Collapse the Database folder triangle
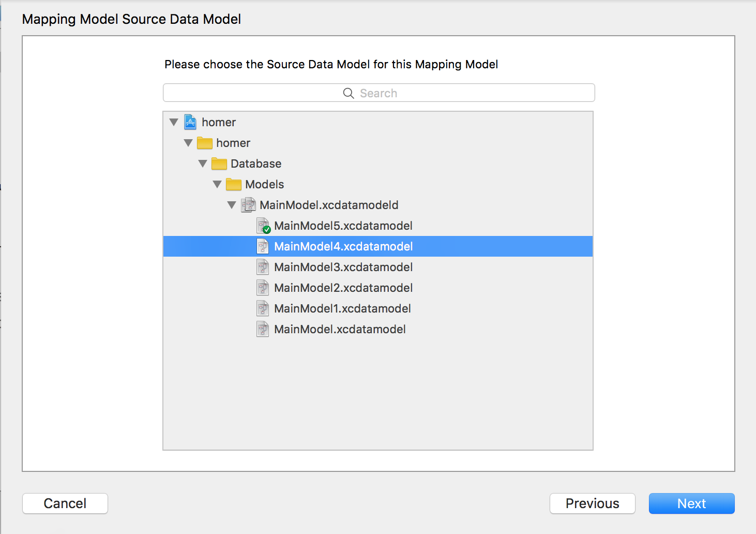 (203, 164)
